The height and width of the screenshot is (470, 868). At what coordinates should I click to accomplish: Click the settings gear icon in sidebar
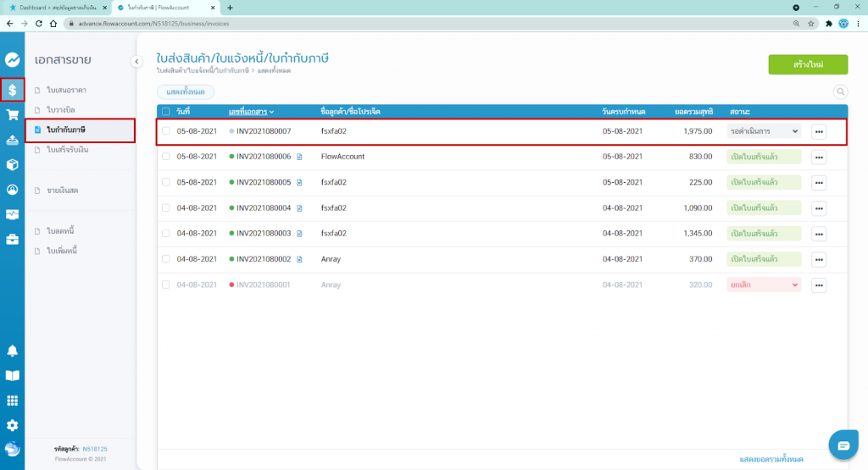tap(12, 425)
